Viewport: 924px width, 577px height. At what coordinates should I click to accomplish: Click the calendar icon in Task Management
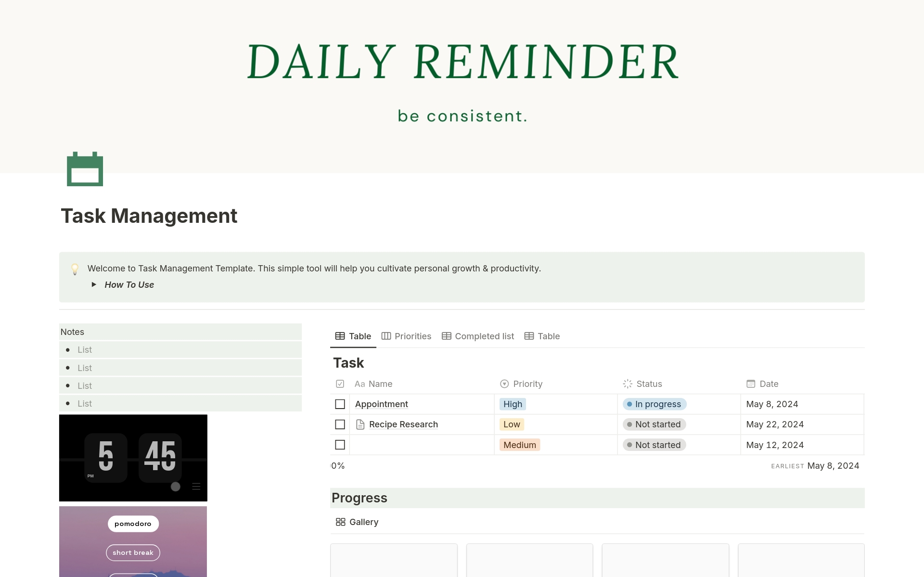click(84, 169)
